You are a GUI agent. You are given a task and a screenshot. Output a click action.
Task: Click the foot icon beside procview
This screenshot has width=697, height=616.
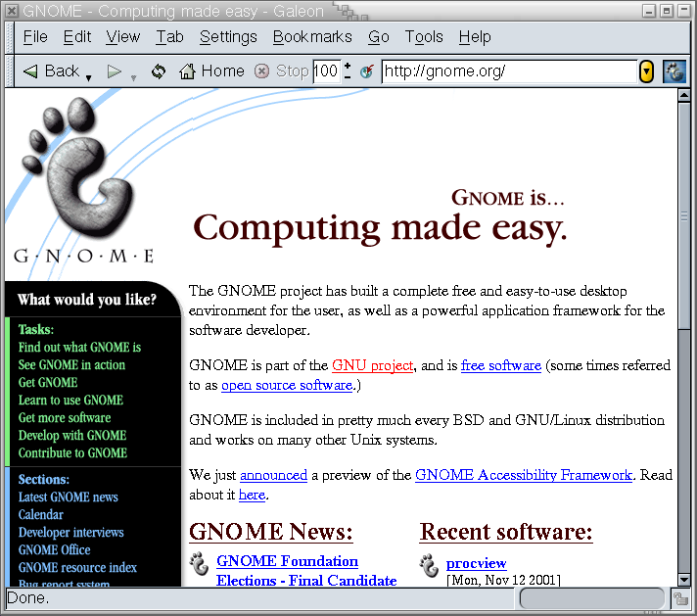pos(430,566)
